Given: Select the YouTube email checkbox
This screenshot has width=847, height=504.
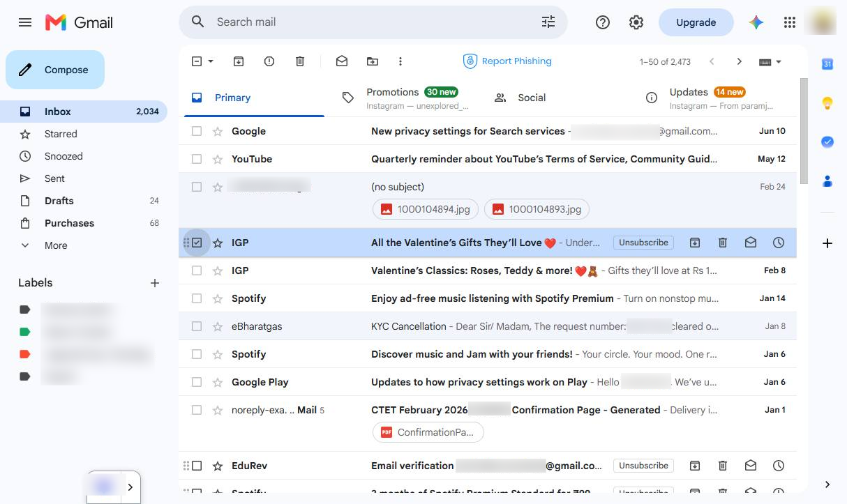Looking at the screenshot, I should (197, 159).
